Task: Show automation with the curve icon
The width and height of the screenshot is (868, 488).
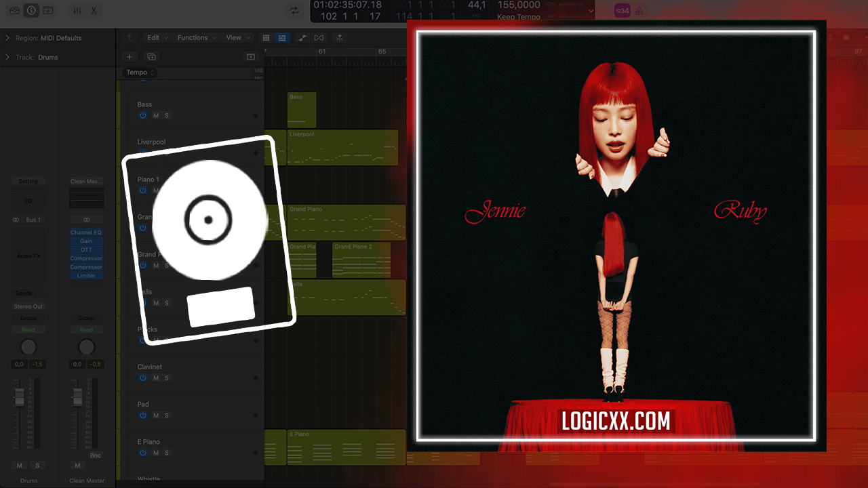Action: point(302,38)
